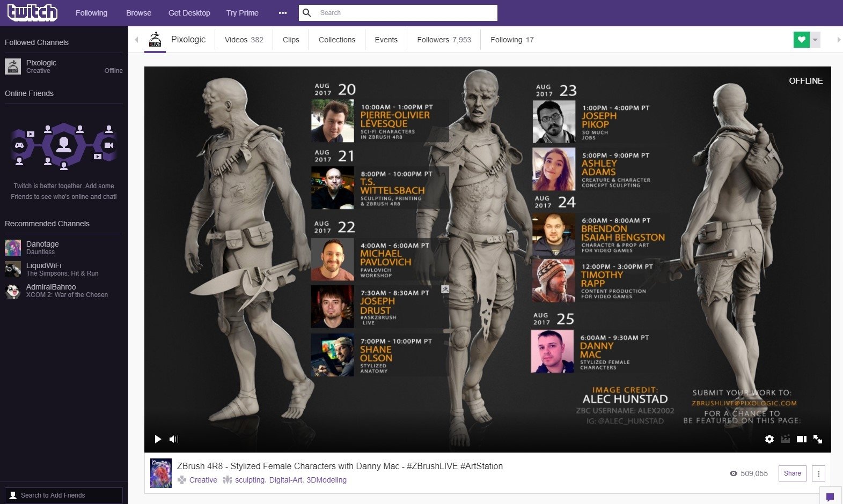Click the stream game thumbnail below the player
Screen dimensions: 843x504
[x=161, y=473]
